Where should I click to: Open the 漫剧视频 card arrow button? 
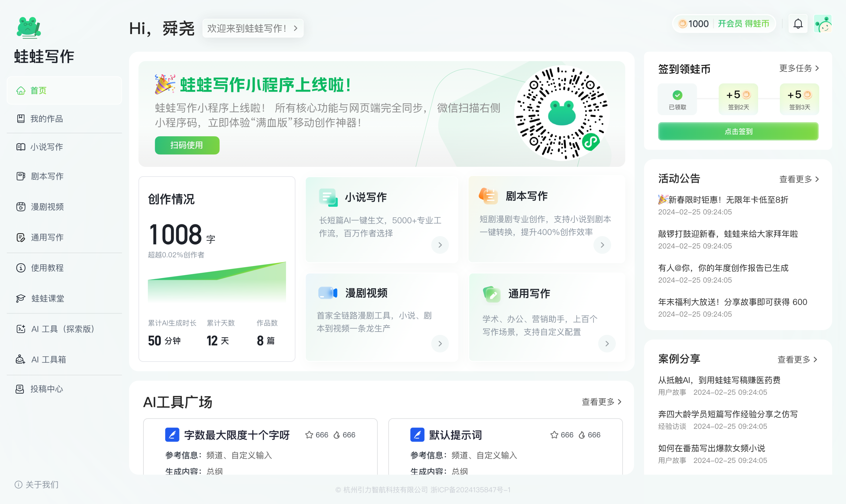[440, 343]
